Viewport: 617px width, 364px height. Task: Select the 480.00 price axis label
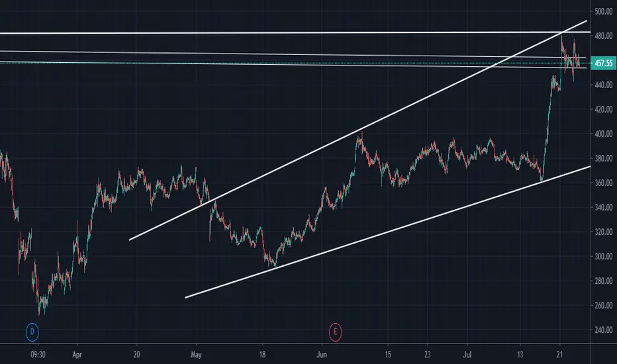[604, 36]
